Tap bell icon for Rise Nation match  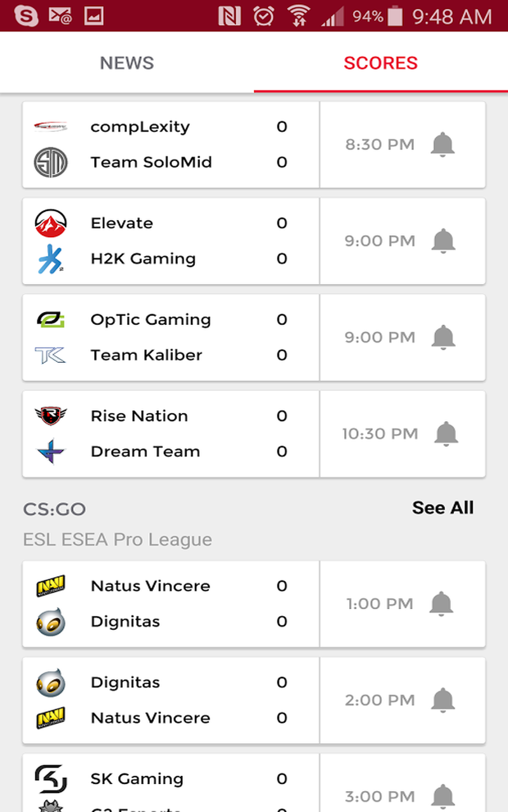(446, 434)
